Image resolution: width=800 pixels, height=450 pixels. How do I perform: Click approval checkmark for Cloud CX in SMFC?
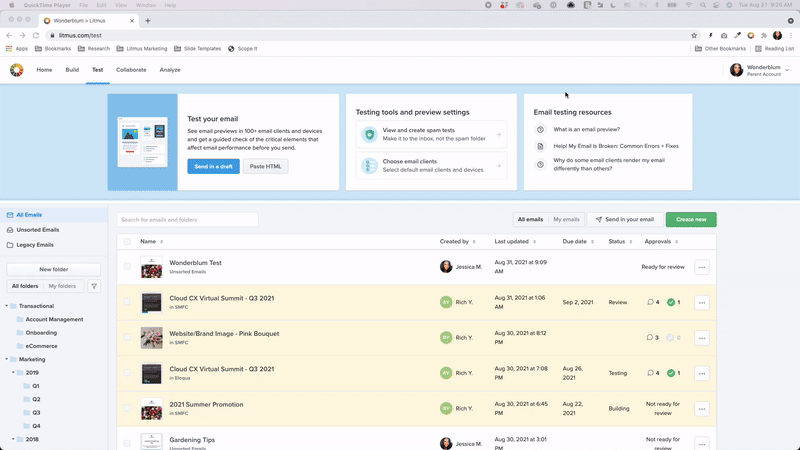(x=671, y=302)
